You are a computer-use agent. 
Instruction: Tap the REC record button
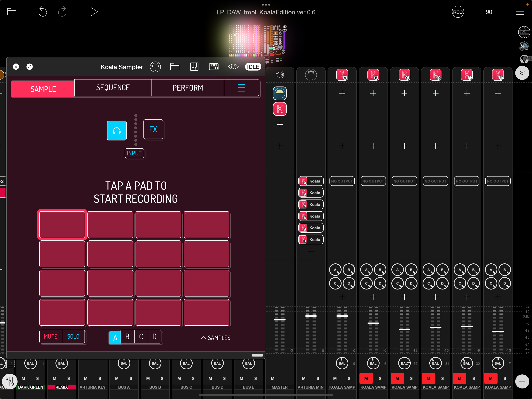pos(458,12)
